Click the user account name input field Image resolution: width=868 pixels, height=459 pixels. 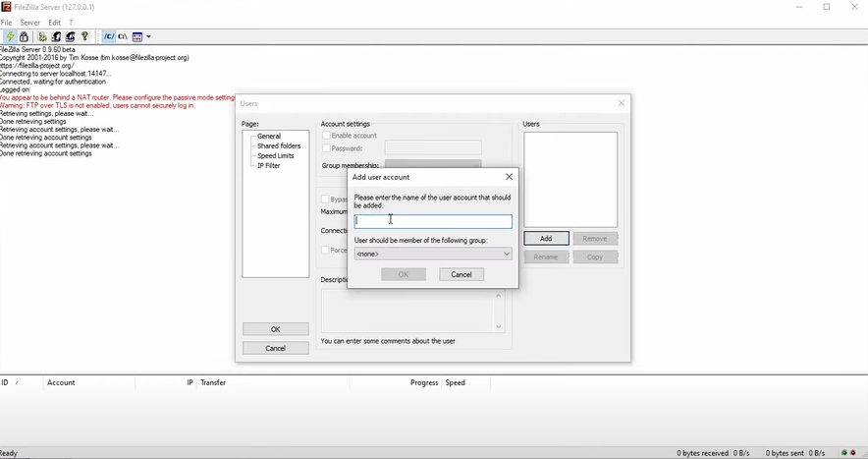[433, 221]
